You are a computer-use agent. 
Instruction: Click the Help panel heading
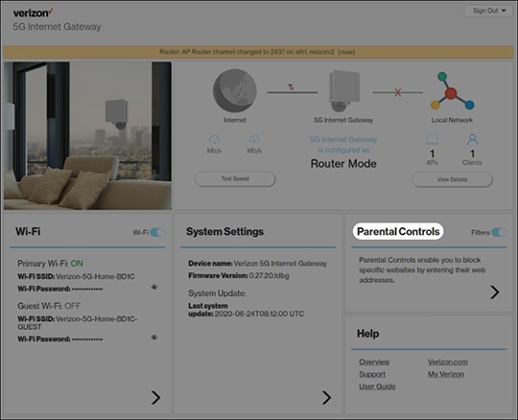[x=368, y=334]
